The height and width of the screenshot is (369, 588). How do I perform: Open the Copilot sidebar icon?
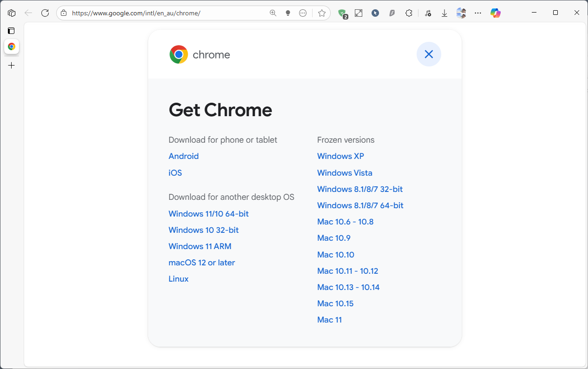496,13
